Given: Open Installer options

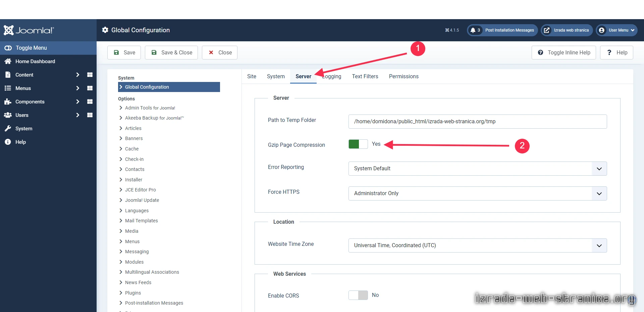Looking at the screenshot, I should pos(133,180).
